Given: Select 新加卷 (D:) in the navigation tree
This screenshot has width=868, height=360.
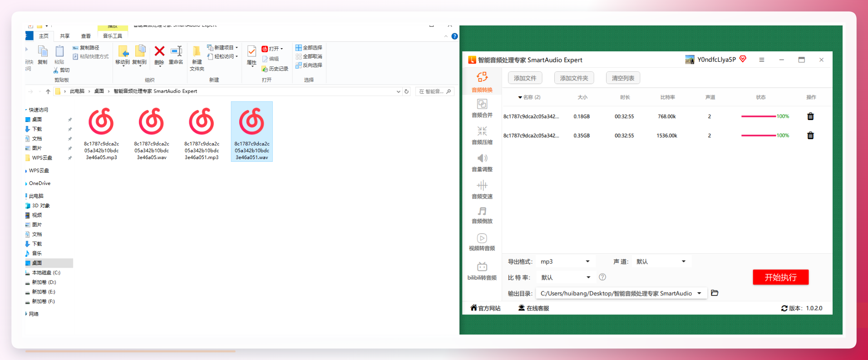Looking at the screenshot, I should 44,282.
